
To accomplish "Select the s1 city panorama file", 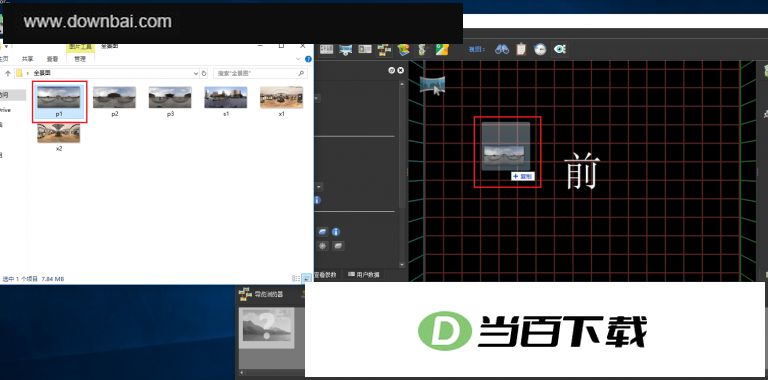I will click(x=226, y=101).
